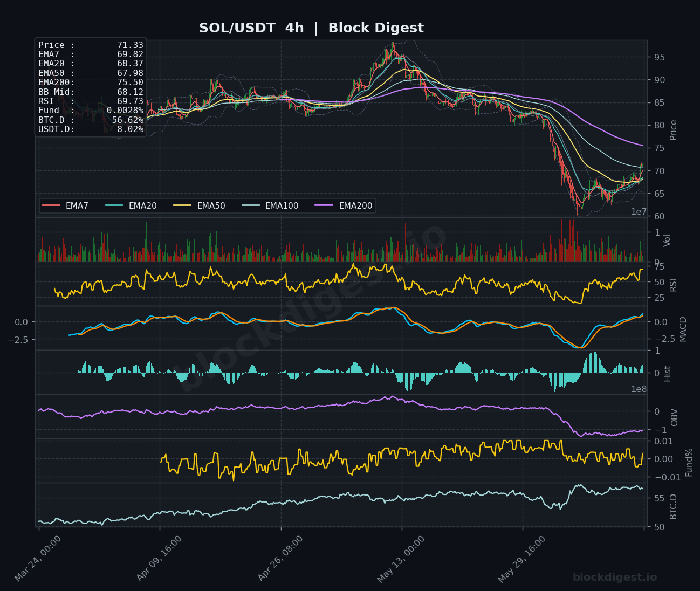Viewport: 700px width, 591px height.
Task: Click the 60 price tick label
Action: (659, 216)
